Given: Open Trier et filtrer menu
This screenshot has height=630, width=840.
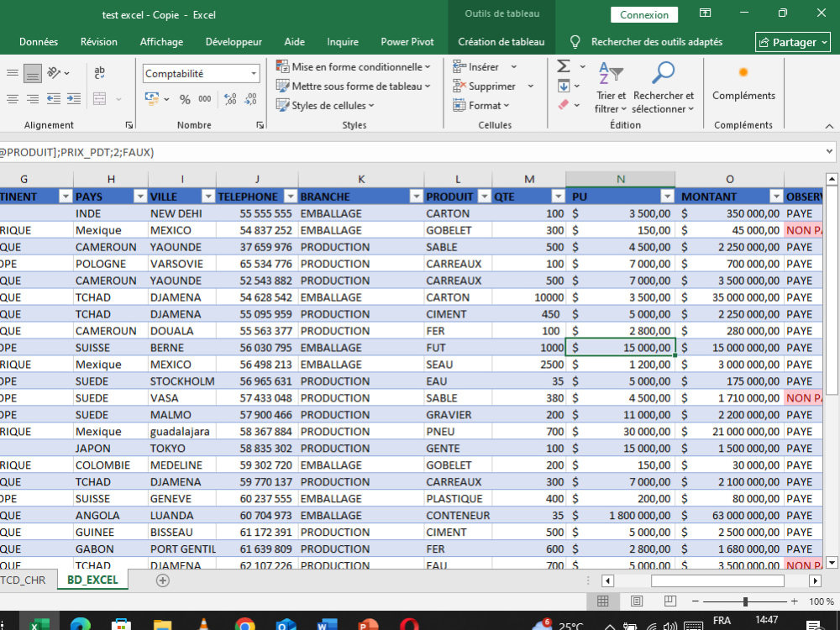Looking at the screenshot, I should tap(610, 87).
